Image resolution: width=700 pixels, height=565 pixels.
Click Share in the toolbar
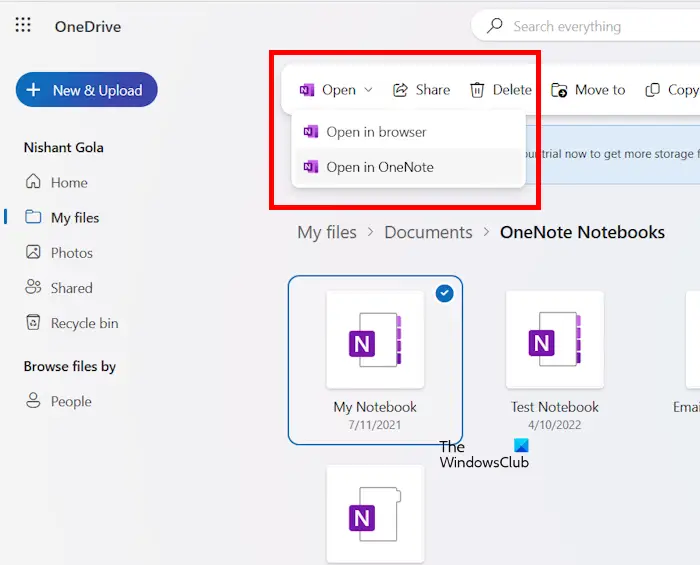coord(421,90)
